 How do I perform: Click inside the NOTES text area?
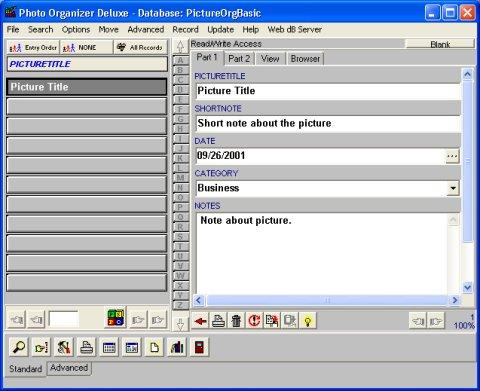pyautogui.click(x=322, y=254)
